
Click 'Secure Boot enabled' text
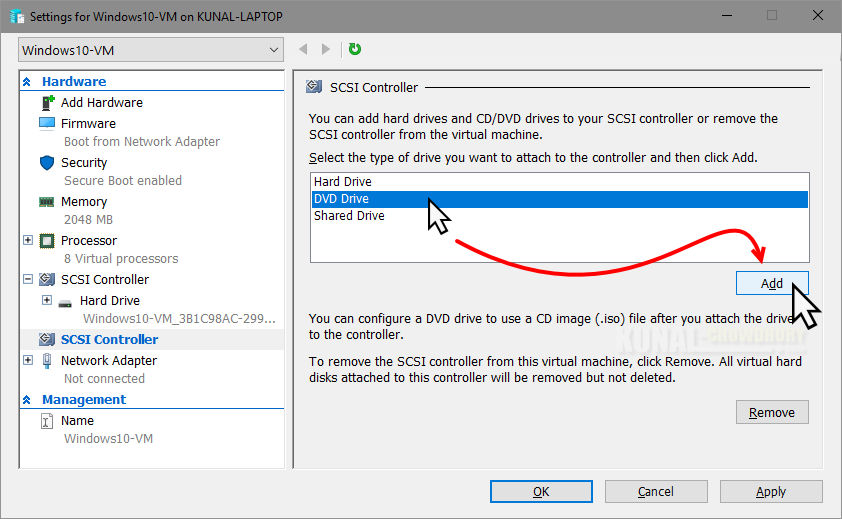[x=122, y=181]
